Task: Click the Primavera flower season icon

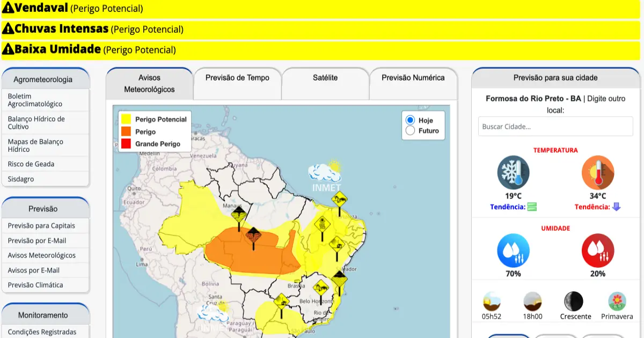Action: point(617,301)
